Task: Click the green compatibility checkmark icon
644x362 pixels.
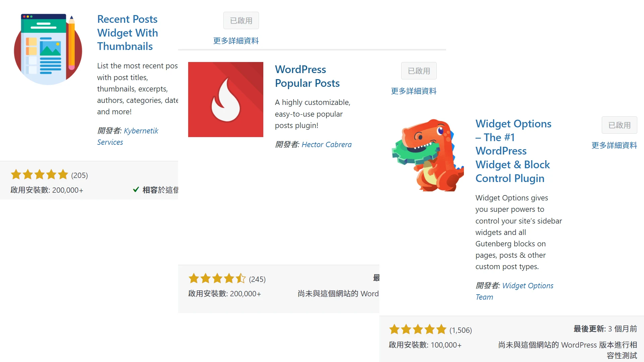Action: 136,190
